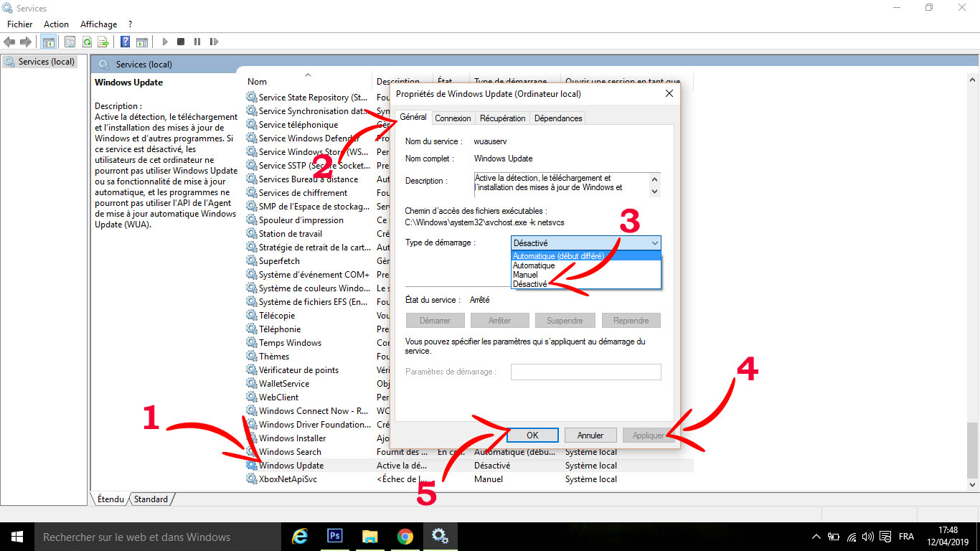Viewport: 980px width, 551px height.
Task: Click the Services gear icon in taskbar
Action: click(x=440, y=537)
